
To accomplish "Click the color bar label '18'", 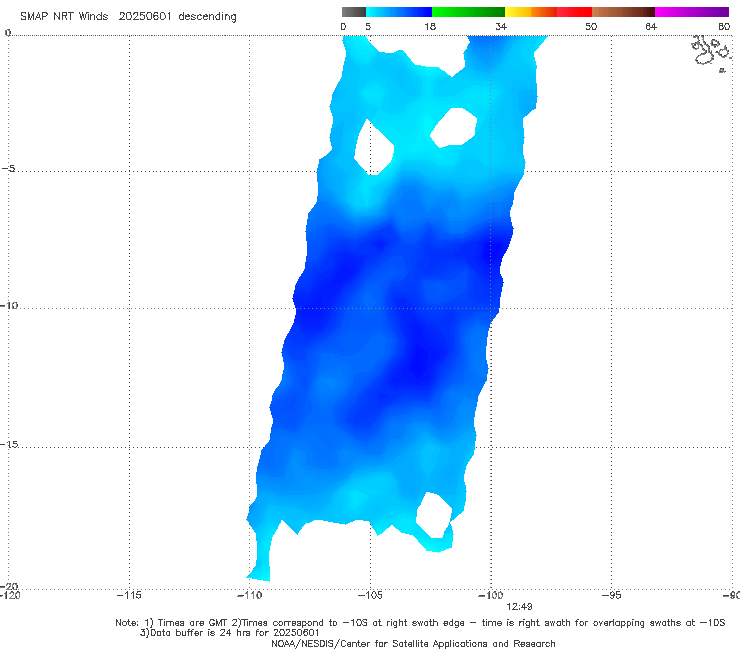I will pos(429,27).
